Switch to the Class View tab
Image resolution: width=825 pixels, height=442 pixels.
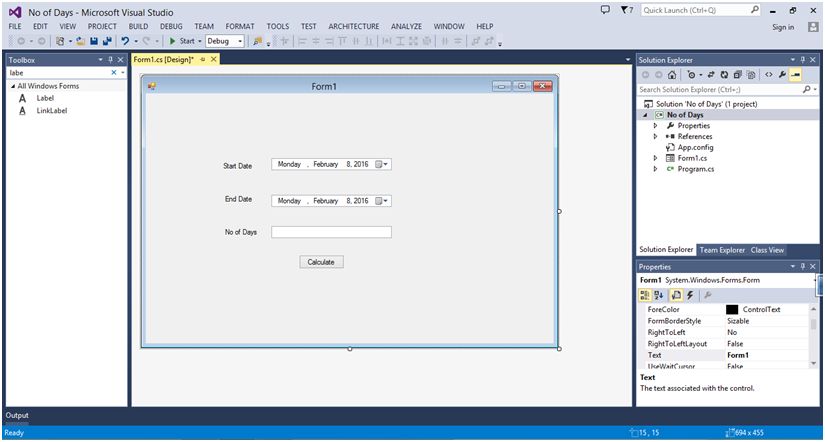(768, 250)
